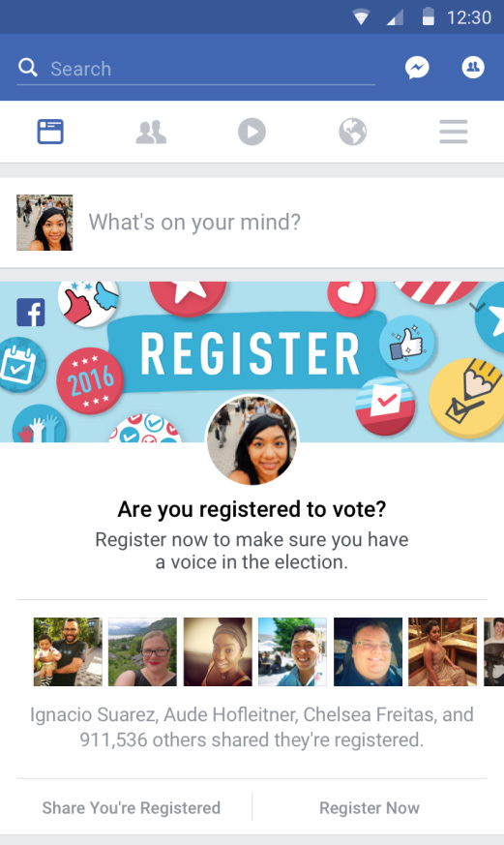Open Ignacio Suarez's photo with baby
Viewport: 504px width, 845px height.
[68, 651]
